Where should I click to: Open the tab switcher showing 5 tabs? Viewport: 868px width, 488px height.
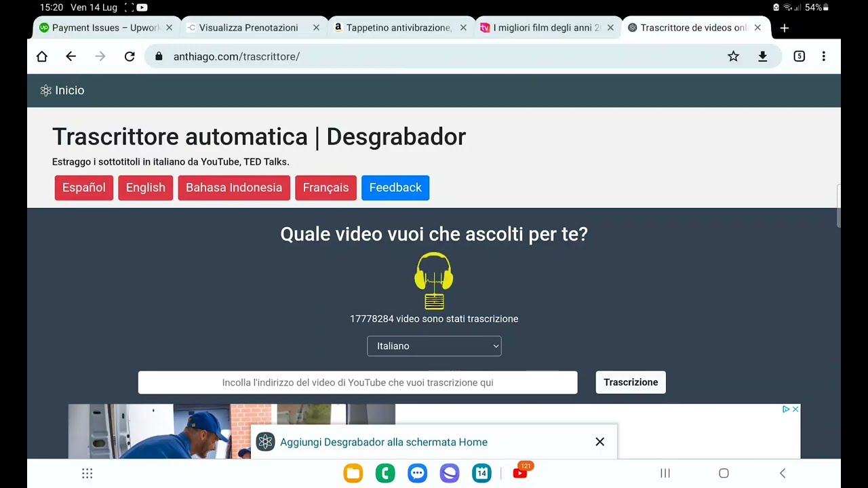tap(800, 56)
